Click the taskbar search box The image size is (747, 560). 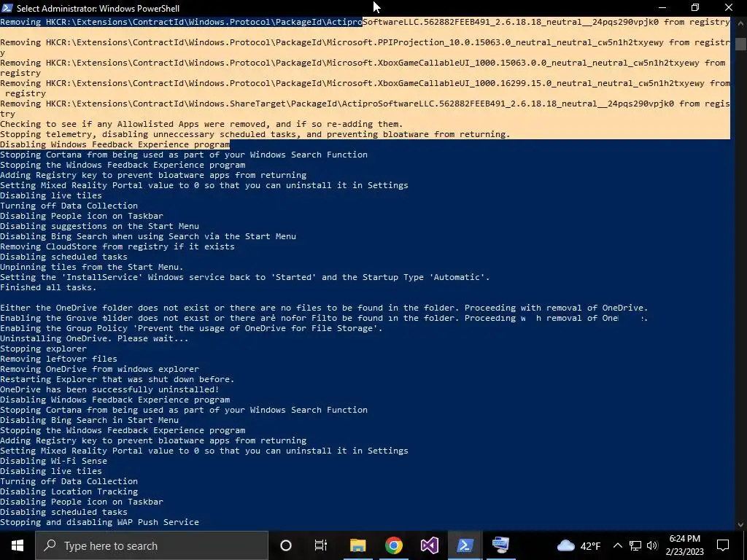click(152, 545)
